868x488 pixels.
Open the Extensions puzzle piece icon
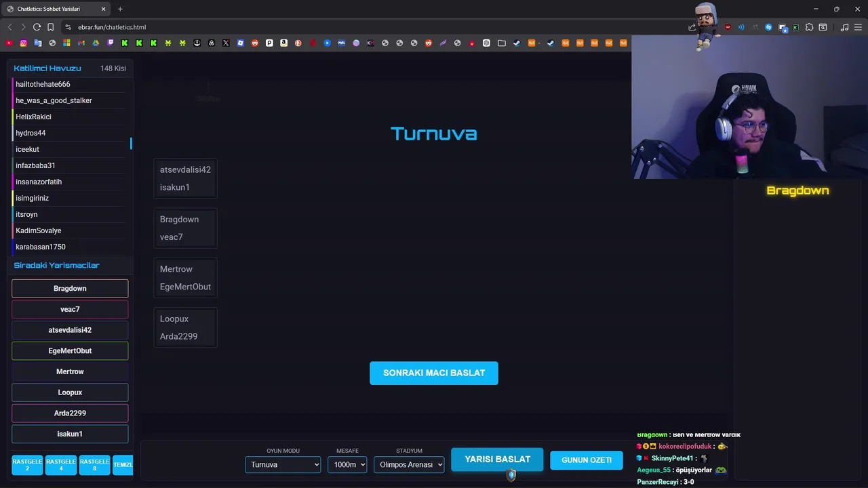pyautogui.click(x=809, y=27)
